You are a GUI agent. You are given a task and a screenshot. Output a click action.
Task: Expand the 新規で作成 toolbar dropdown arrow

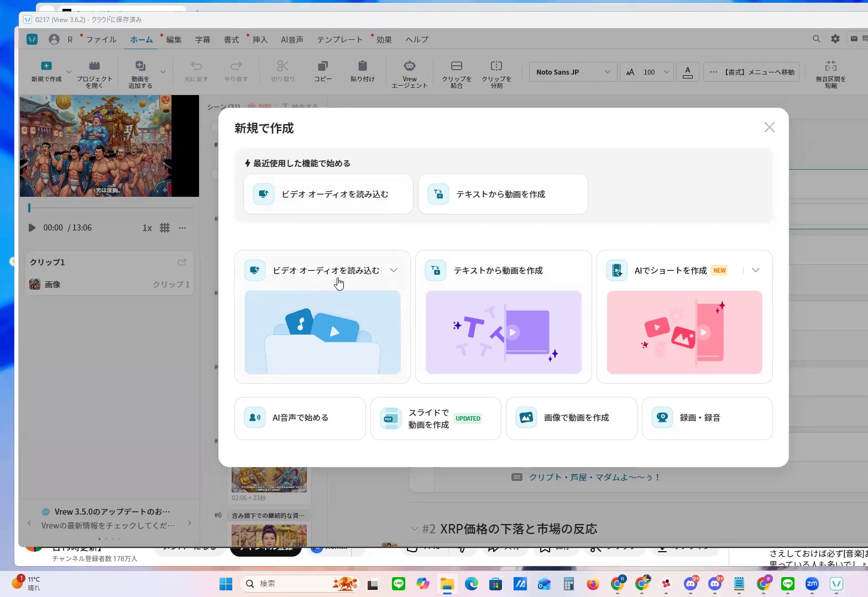click(69, 72)
